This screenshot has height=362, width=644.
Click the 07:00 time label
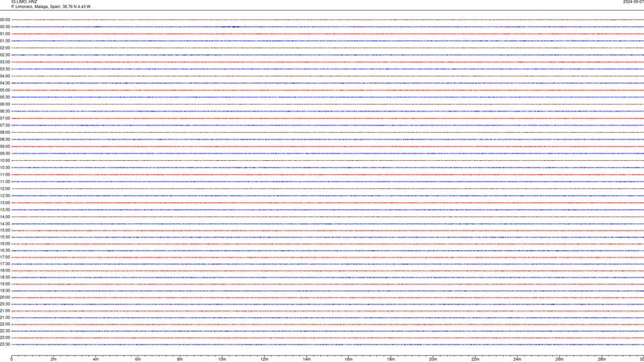click(5, 118)
